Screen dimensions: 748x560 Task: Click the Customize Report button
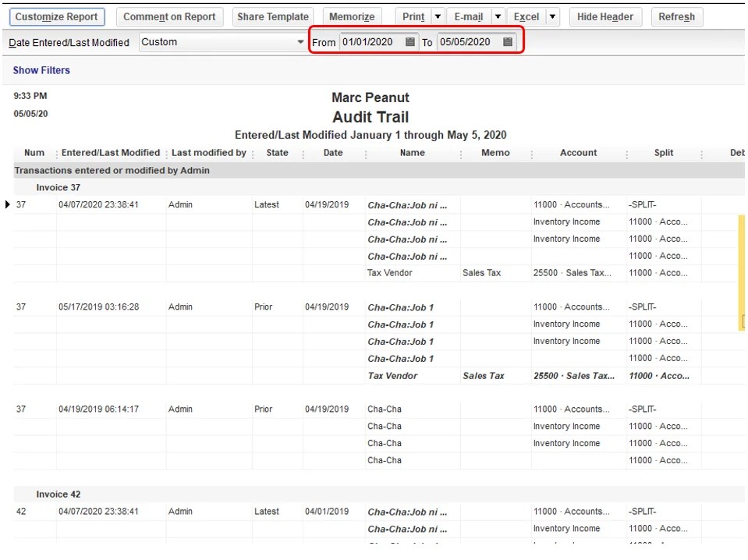[57, 16]
